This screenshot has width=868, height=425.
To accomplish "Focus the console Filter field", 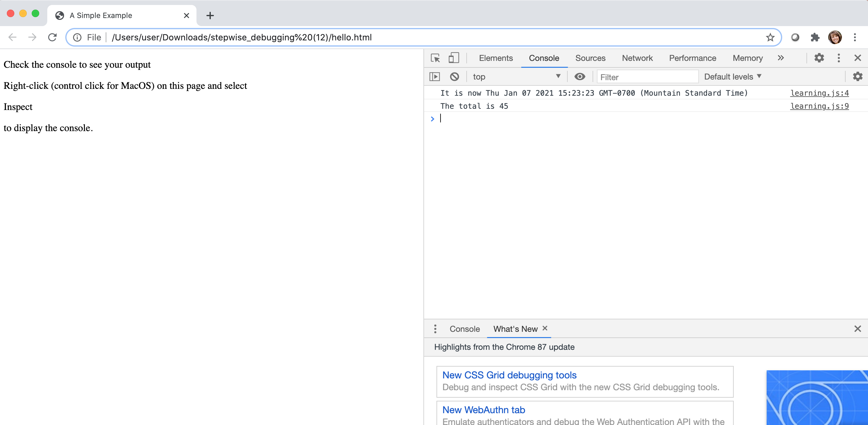I will click(x=647, y=77).
